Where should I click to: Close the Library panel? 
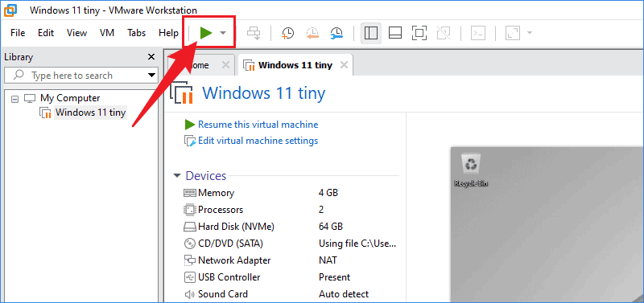pos(151,57)
